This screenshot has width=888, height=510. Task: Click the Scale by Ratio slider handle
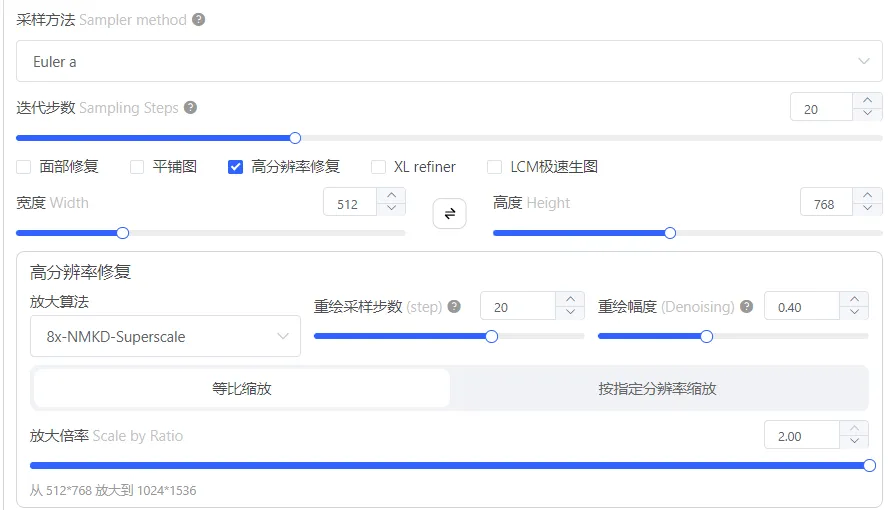(870, 465)
